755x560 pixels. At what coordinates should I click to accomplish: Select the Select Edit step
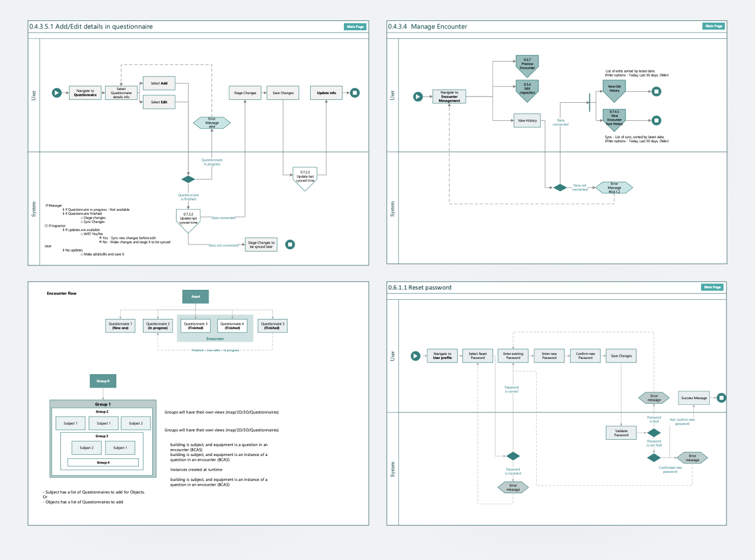click(159, 102)
